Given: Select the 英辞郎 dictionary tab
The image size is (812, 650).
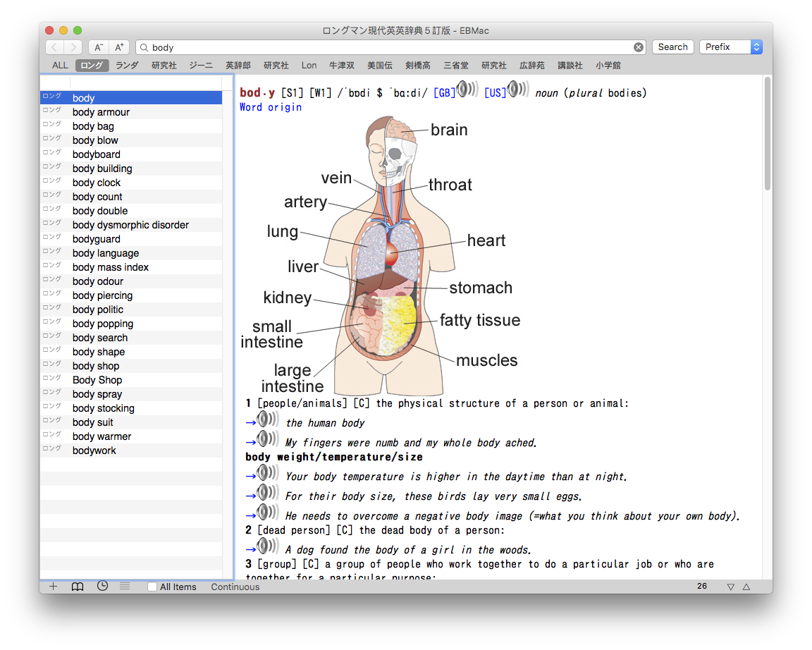Looking at the screenshot, I should pyautogui.click(x=238, y=66).
